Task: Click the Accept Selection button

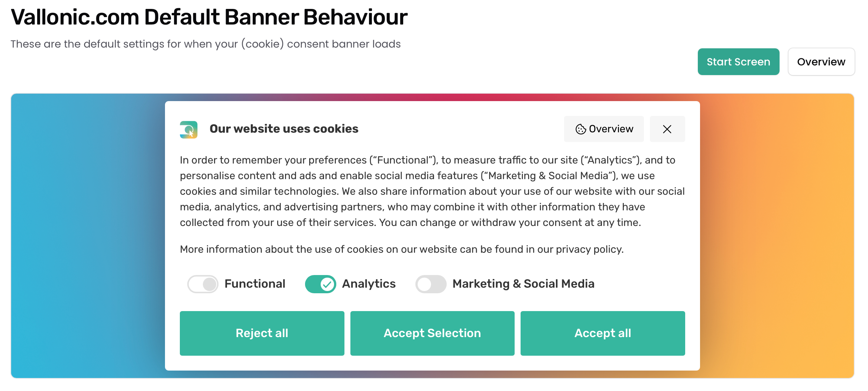Action: click(x=432, y=333)
